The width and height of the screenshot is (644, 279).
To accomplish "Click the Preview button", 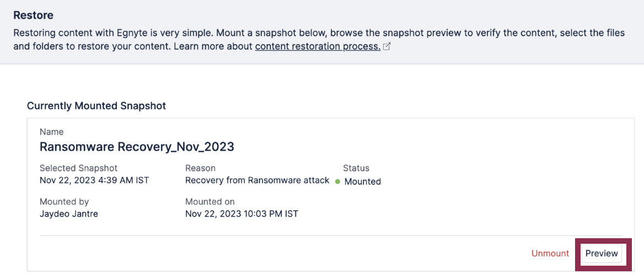I will click(602, 254).
